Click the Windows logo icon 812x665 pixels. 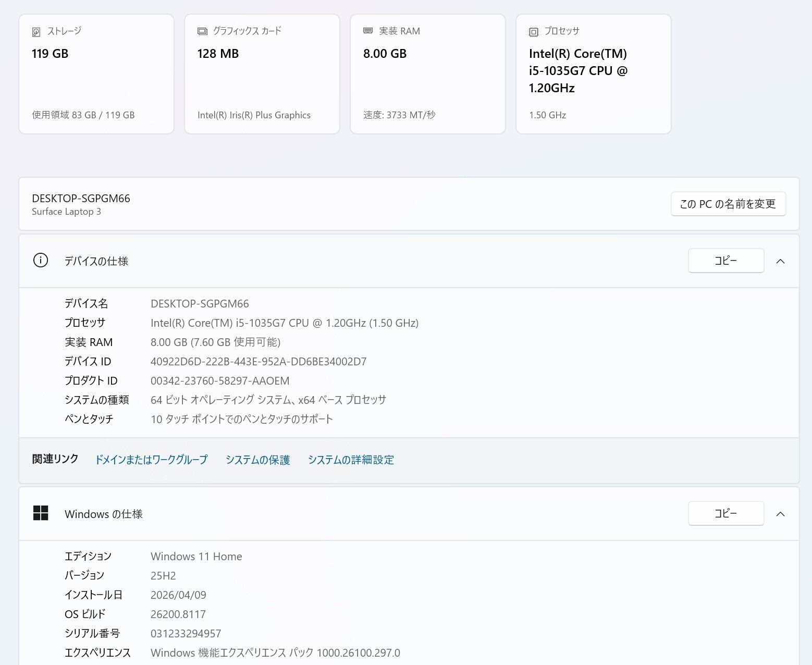pos(41,513)
